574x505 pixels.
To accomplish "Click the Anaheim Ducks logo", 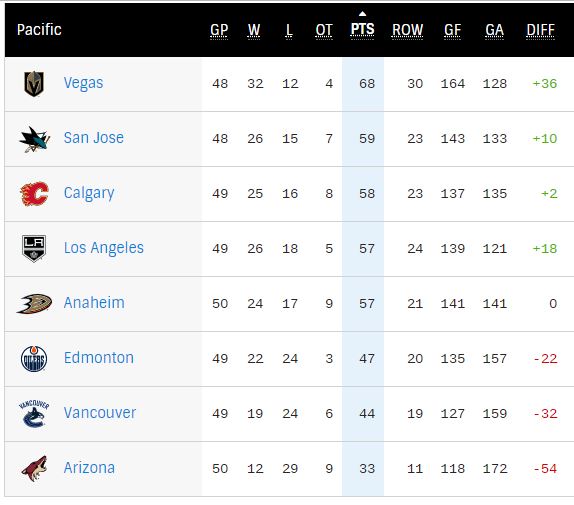I will (34, 304).
